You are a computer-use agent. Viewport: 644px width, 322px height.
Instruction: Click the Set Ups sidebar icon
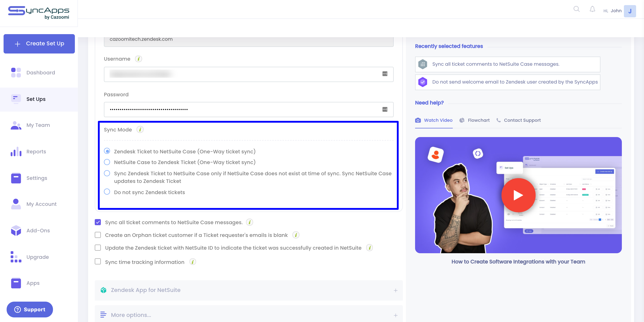pyautogui.click(x=16, y=99)
